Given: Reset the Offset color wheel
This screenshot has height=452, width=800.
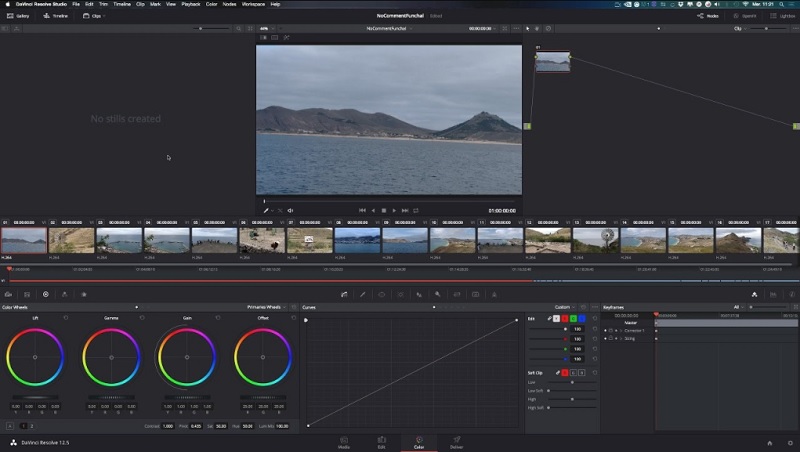Looking at the screenshot, I should click(x=293, y=318).
